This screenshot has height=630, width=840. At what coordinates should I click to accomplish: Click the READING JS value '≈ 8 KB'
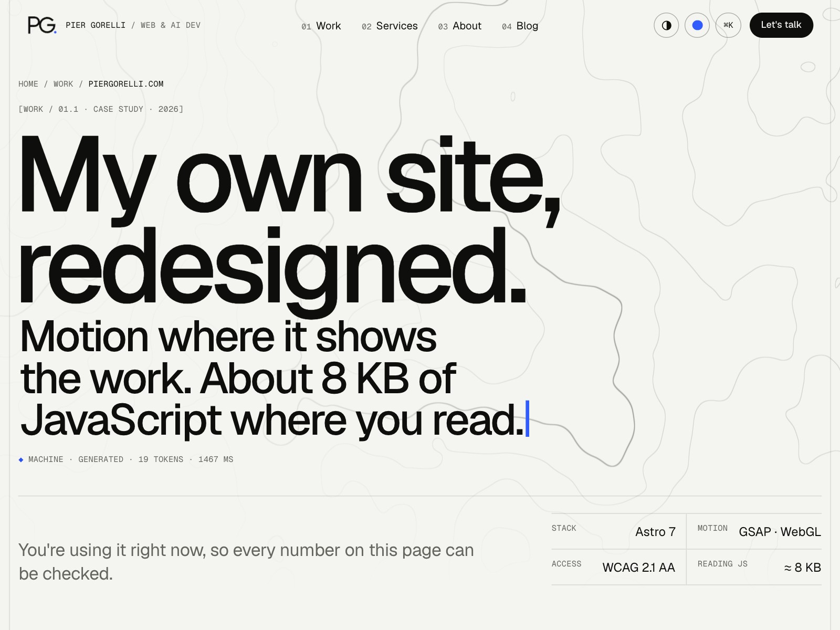tap(802, 568)
